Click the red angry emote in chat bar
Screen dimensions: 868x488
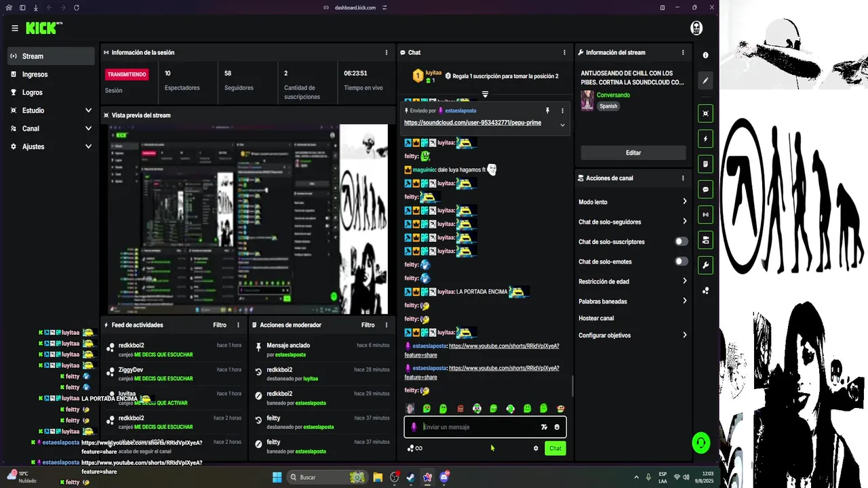[x=460, y=409]
